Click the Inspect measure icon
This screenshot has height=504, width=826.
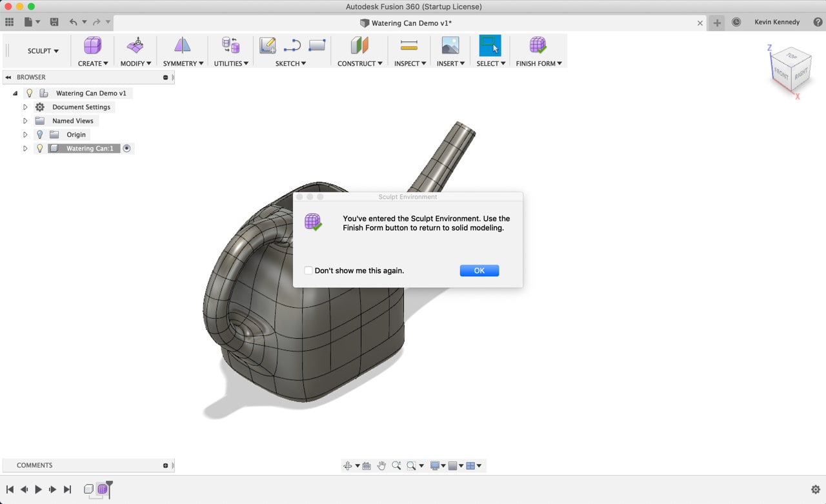(409, 45)
